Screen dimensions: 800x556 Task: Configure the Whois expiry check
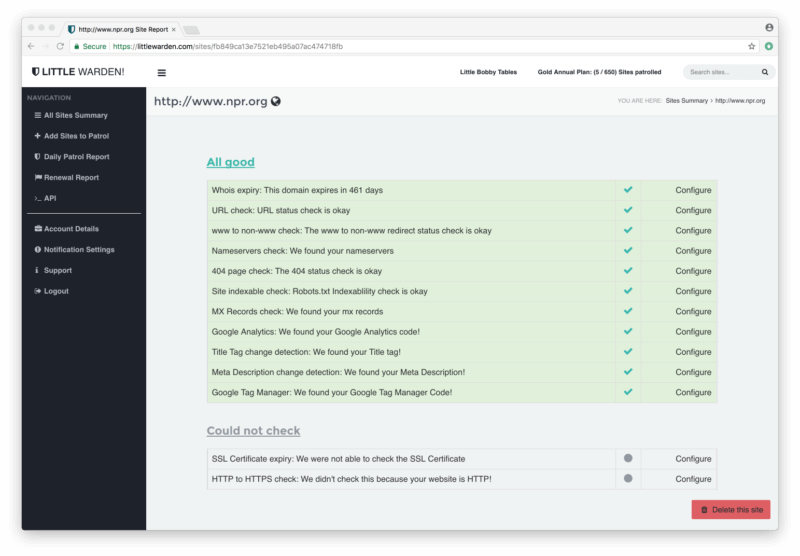click(693, 190)
